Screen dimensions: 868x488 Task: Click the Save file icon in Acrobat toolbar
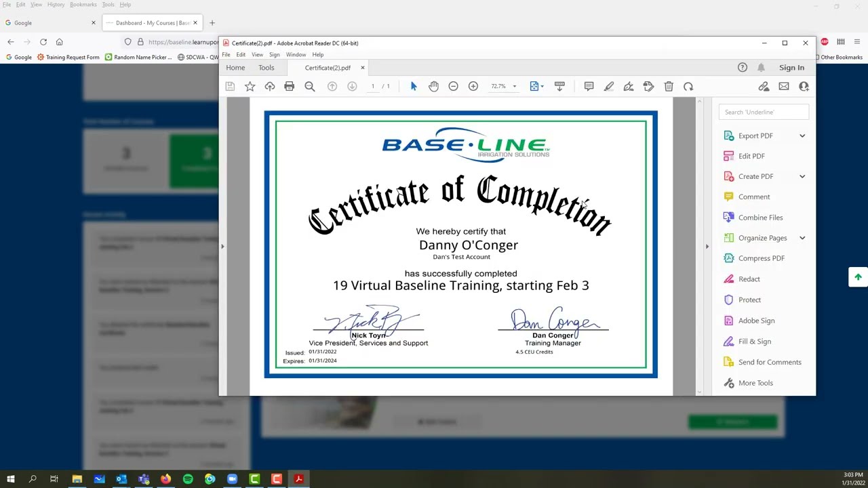point(230,87)
